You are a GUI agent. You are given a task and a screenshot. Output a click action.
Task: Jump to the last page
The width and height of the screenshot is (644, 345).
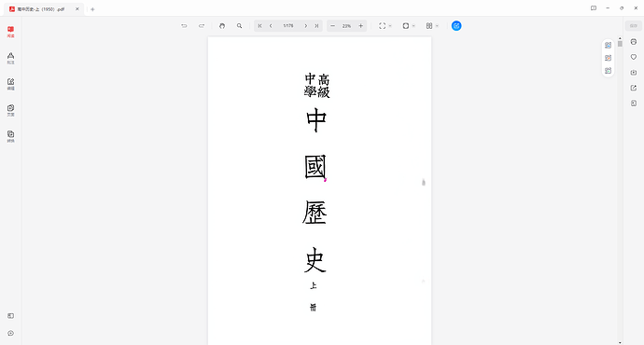click(316, 26)
